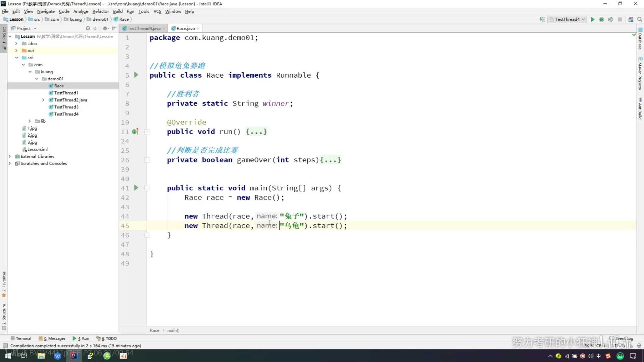Click the volume icon in system tray
The image size is (644, 362).
pos(591,356)
